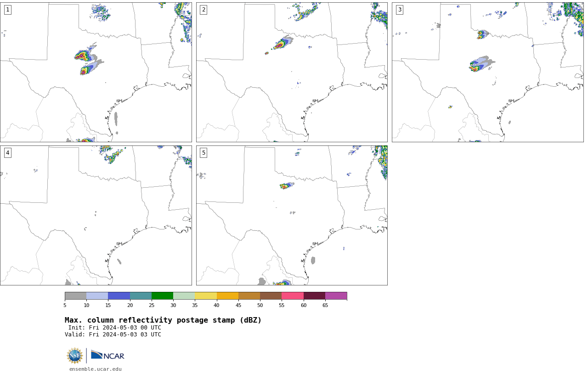588x374 pixels.
Task: Select the light lavender 10-15 dBZ swatch
Action: pyautogui.click(x=97, y=296)
